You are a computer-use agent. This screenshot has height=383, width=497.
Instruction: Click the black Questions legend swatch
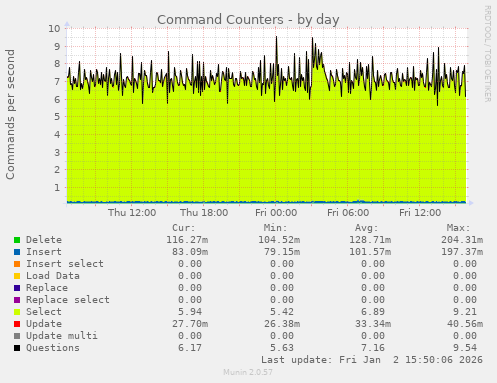tap(17, 348)
